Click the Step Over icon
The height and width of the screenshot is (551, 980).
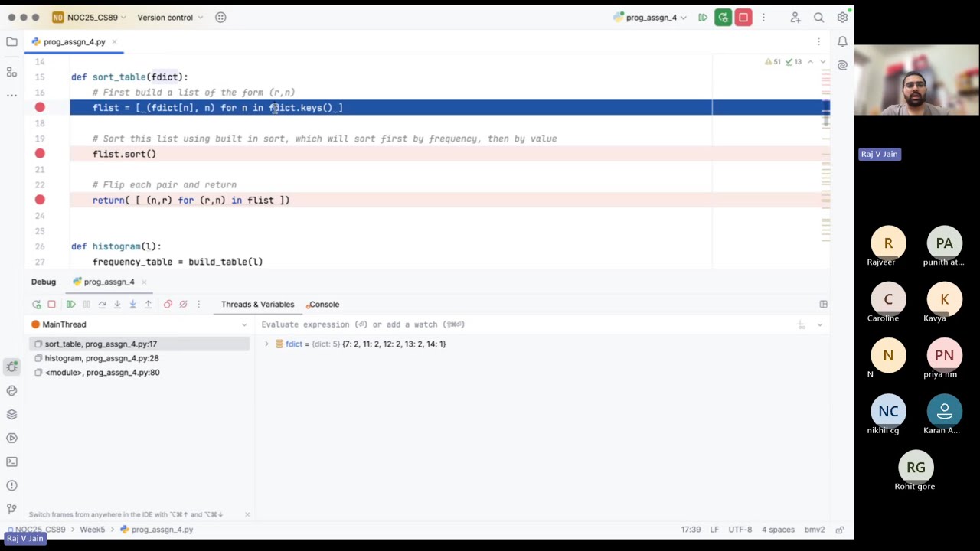pos(102,305)
